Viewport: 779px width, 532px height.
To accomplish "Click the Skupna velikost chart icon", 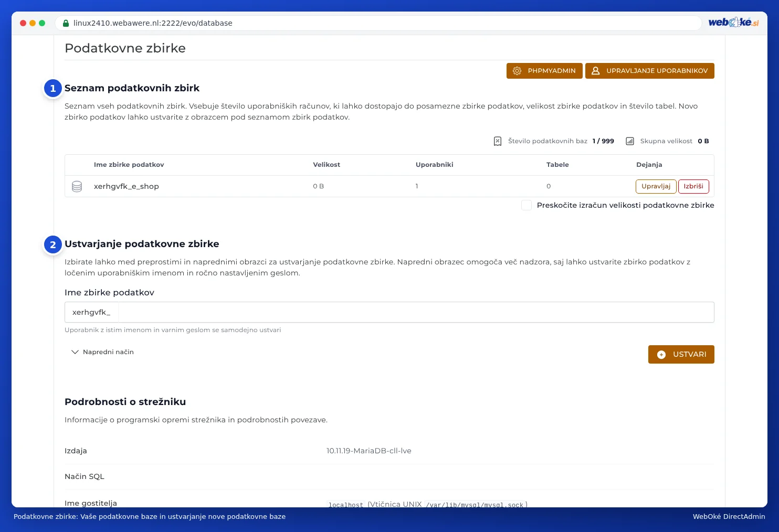I will pyautogui.click(x=630, y=141).
